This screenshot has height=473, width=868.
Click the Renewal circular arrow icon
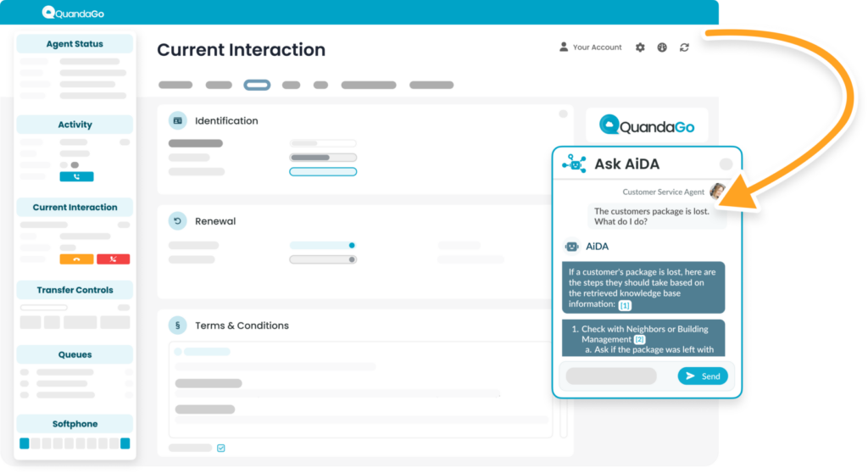tap(178, 221)
